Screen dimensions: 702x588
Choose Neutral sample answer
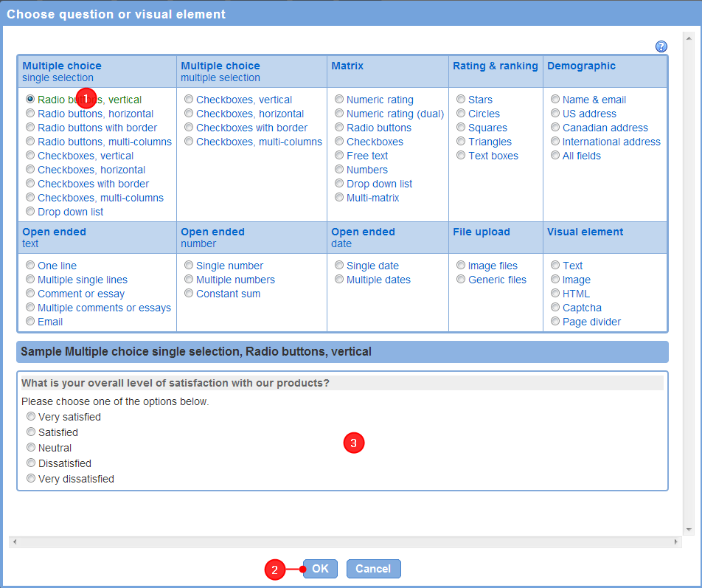coord(30,447)
